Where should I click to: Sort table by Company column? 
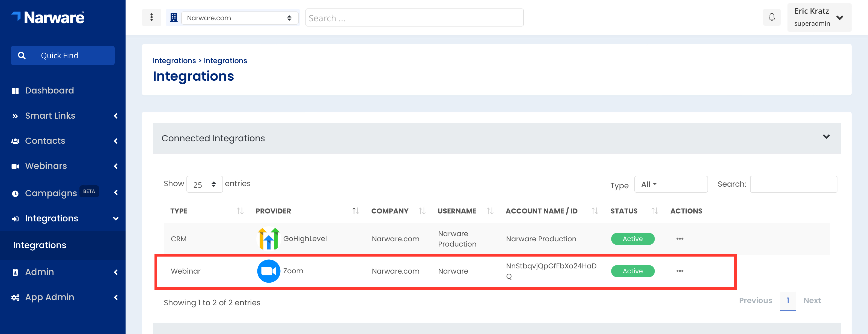422,211
